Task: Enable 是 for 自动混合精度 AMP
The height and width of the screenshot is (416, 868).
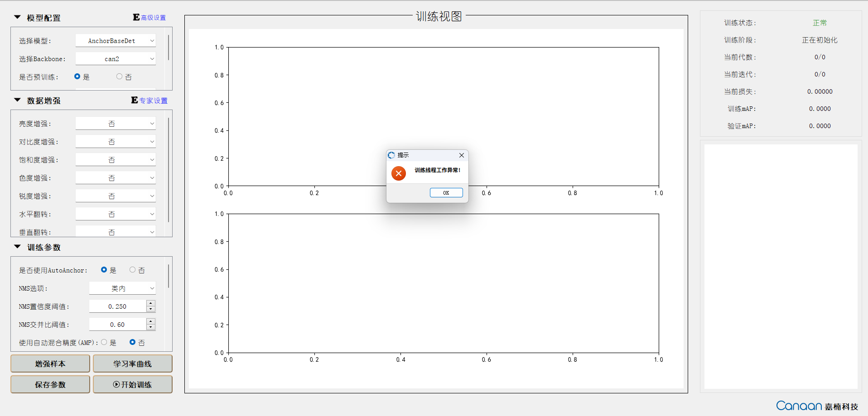Action: pos(104,342)
